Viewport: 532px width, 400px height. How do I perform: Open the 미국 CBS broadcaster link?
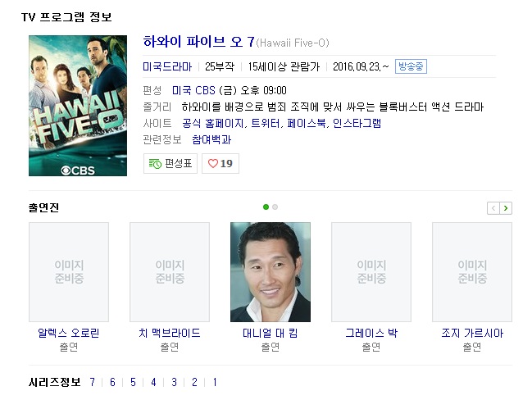click(193, 90)
